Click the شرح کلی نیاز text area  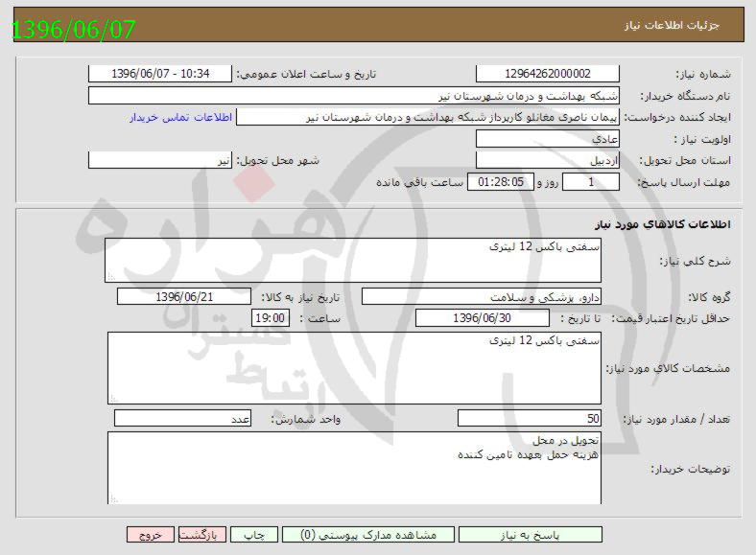click(353, 260)
